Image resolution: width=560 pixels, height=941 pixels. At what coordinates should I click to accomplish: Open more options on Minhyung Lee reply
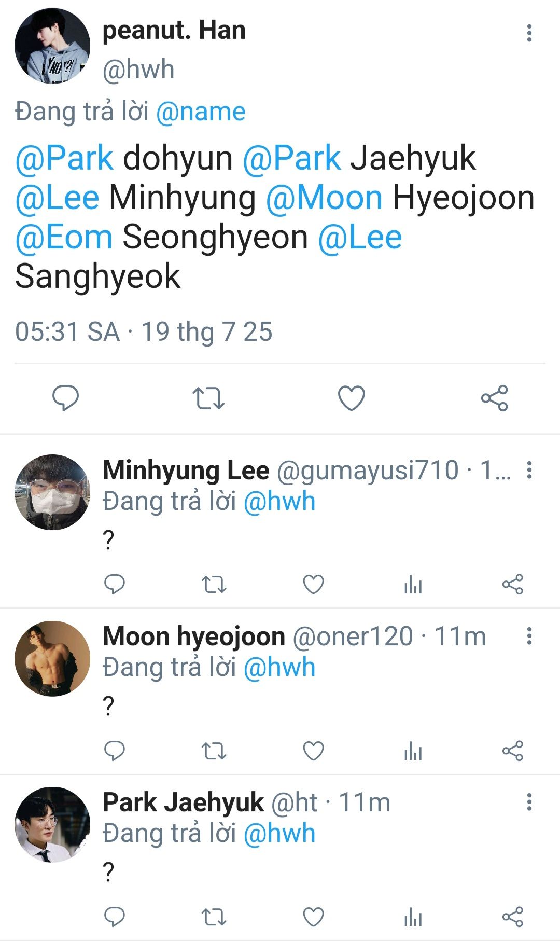click(x=529, y=470)
